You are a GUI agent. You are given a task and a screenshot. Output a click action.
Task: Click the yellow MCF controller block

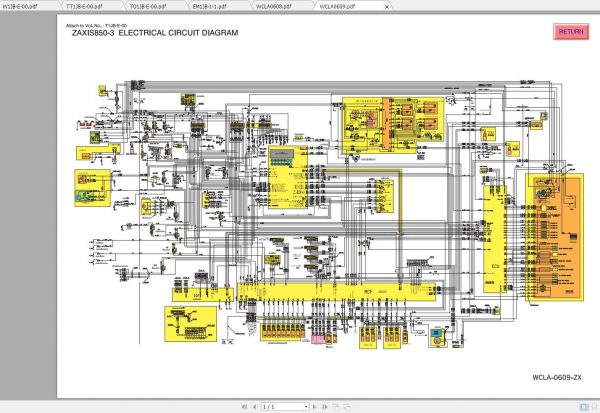(x=336, y=292)
